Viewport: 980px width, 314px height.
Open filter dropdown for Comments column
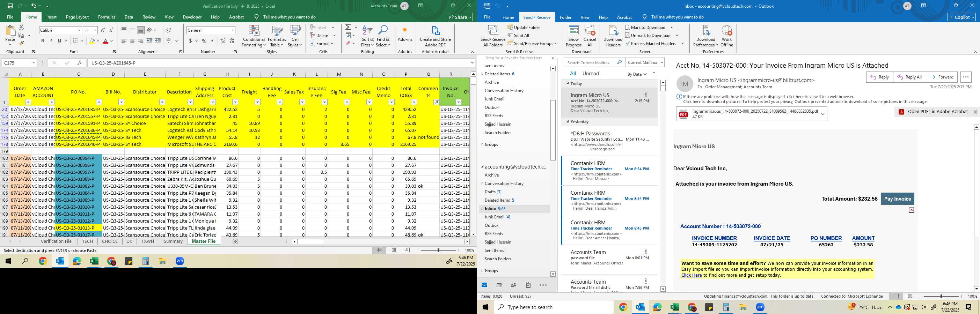(x=436, y=102)
